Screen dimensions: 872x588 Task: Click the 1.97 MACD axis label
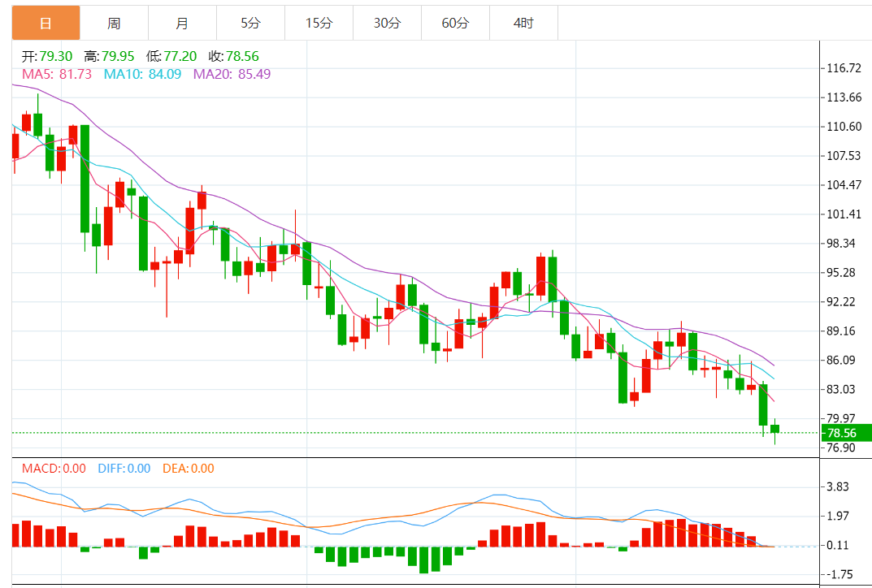click(x=839, y=516)
